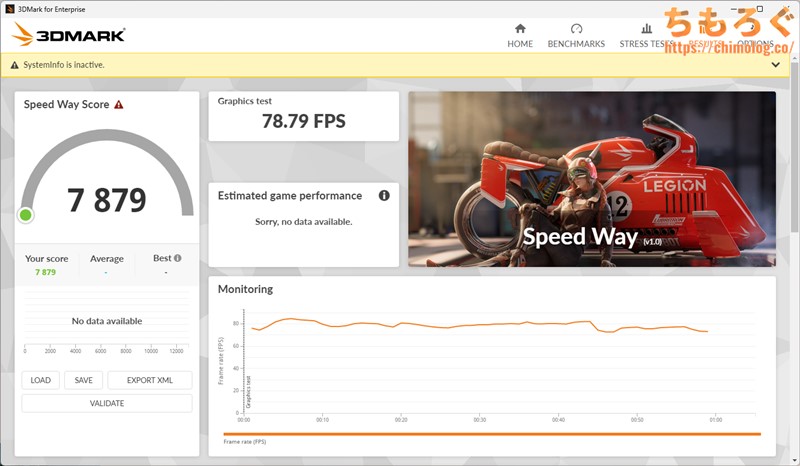Click the 3DMark logo
800x466 pixels.
pyautogui.click(x=68, y=35)
